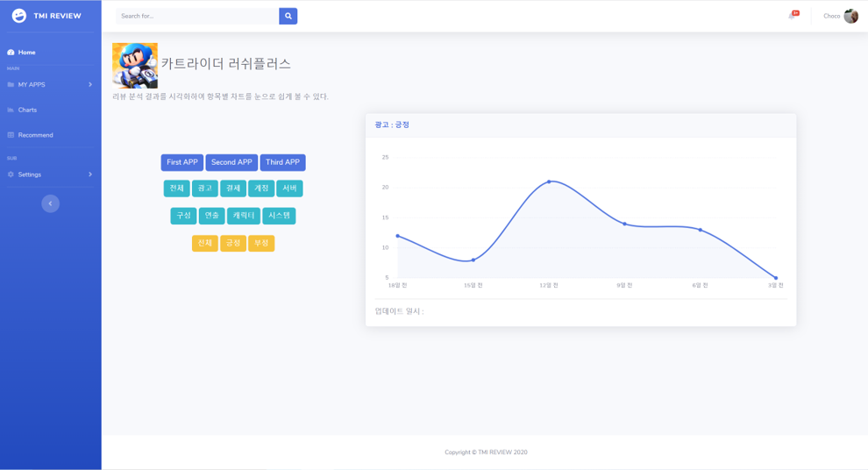Expand the Settings chevron

[90, 174]
